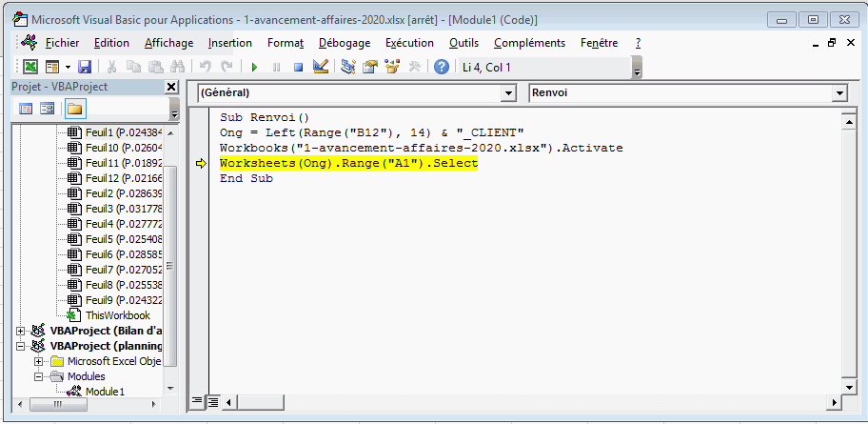Run the macro with the green play button
This screenshot has width=868, height=424.
pyautogui.click(x=254, y=67)
